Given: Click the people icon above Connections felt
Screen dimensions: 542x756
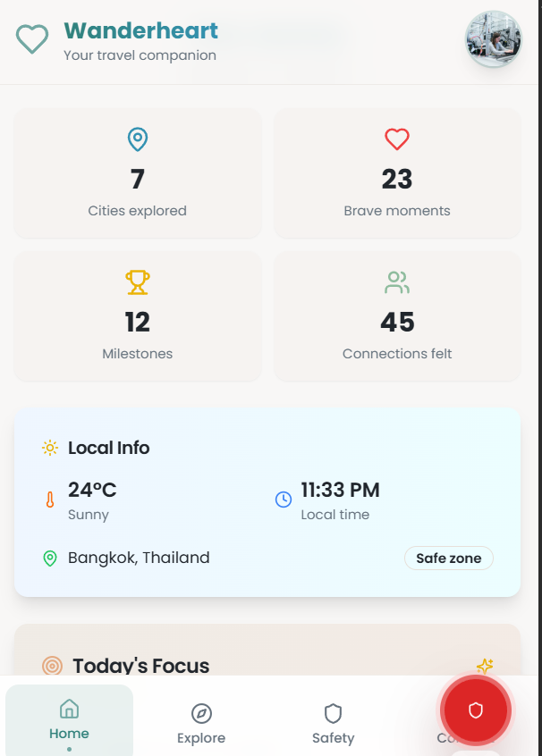Looking at the screenshot, I should [396, 282].
